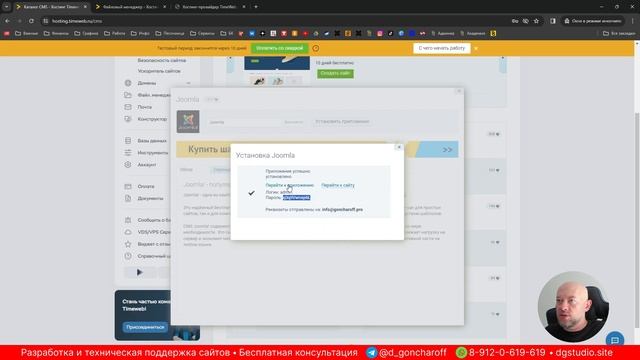
Task: Click the Инструменты sliders icon
Action: (x=128, y=153)
